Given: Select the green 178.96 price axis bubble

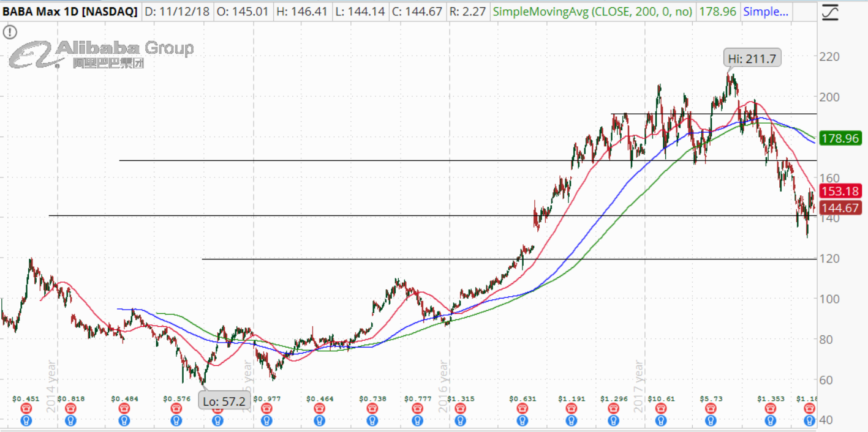Looking at the screenshot, I should pyautogui.click(x=841, y=139).
